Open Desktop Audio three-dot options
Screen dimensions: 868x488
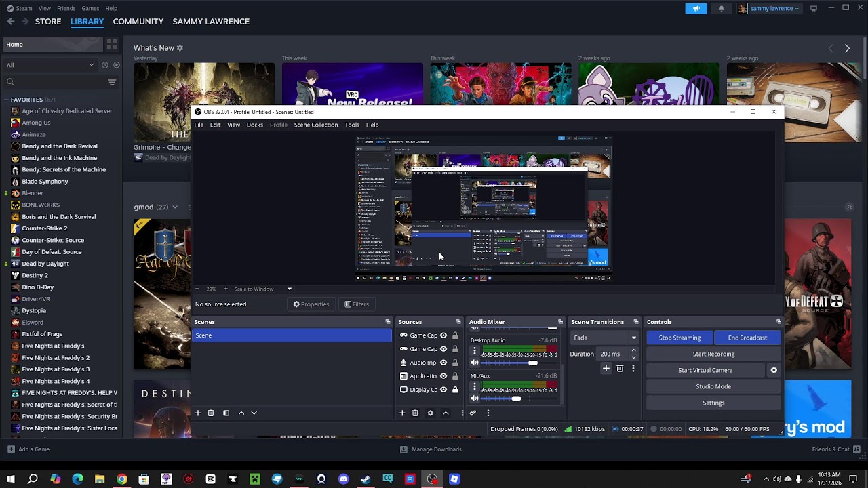tap(475, 351)
